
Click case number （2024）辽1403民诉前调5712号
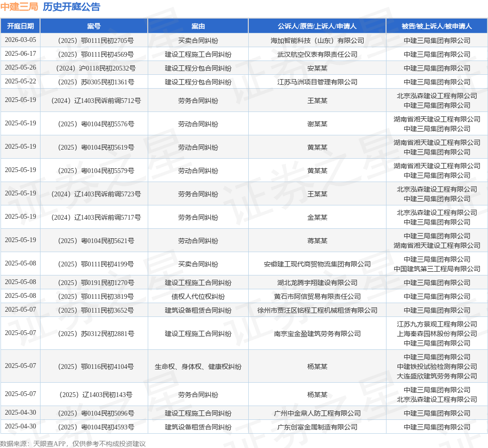click(94, 101)
